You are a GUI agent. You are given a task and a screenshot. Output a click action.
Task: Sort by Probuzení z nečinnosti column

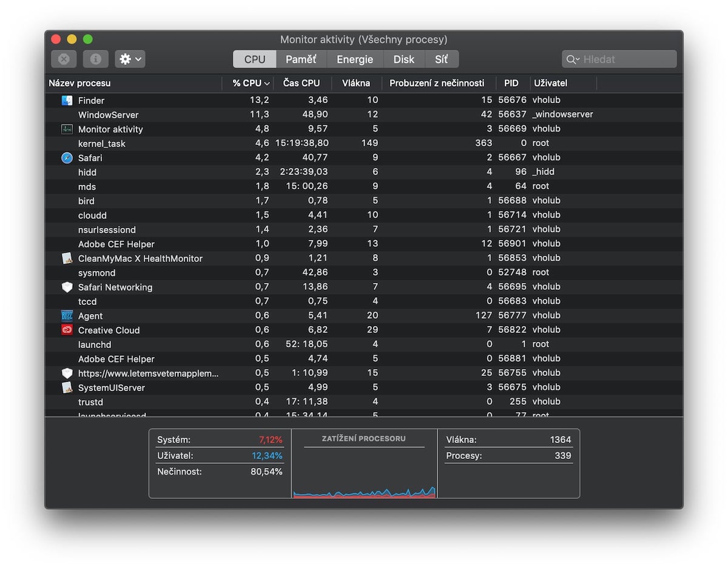[439, 83]
